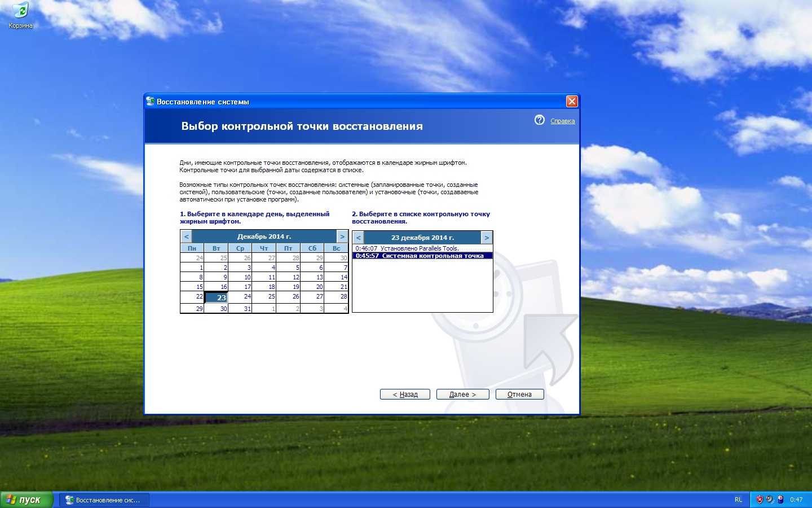The image size is (812, 508).
Task: Click the Выбор контрольной точки восстановления heading
Action: [x=302, y=126]
